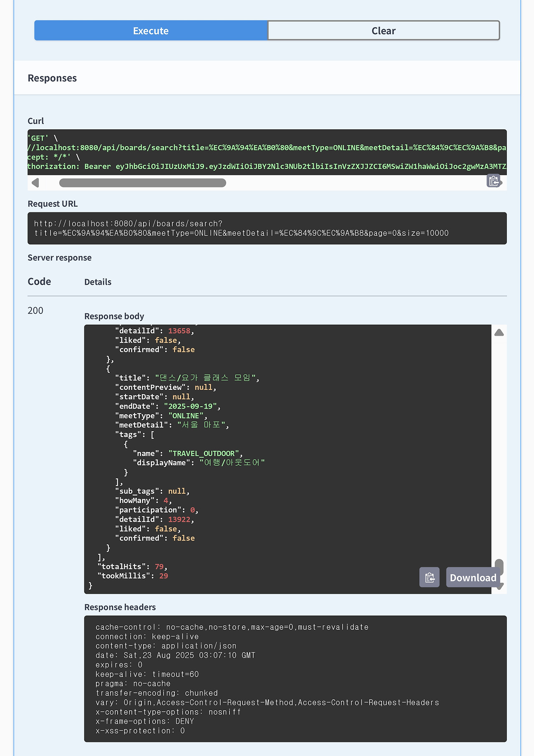Click the TRAVEL_OUTDOOR tag name
Screen dimensions: 534x756
[204, 453]
